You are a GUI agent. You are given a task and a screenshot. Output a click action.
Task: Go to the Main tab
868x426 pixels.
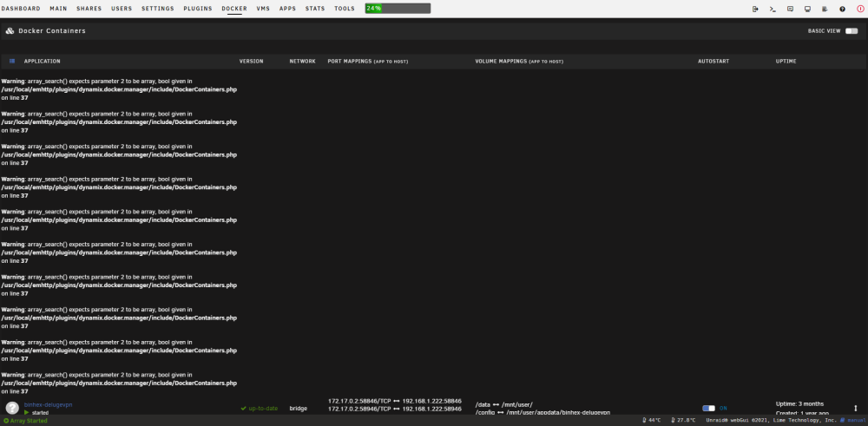(58, 9)
